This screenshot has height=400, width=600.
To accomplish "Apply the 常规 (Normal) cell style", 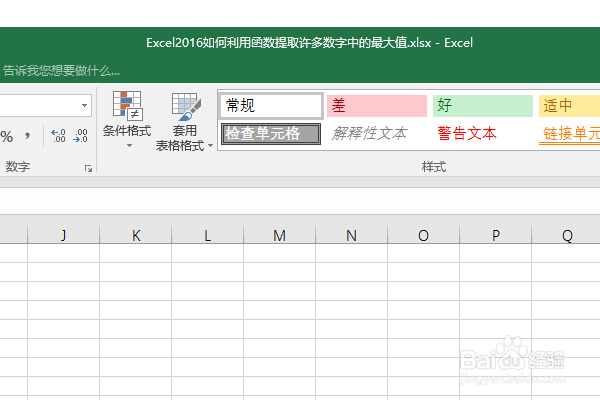I will pyautogui.click(x=271, y=106).
